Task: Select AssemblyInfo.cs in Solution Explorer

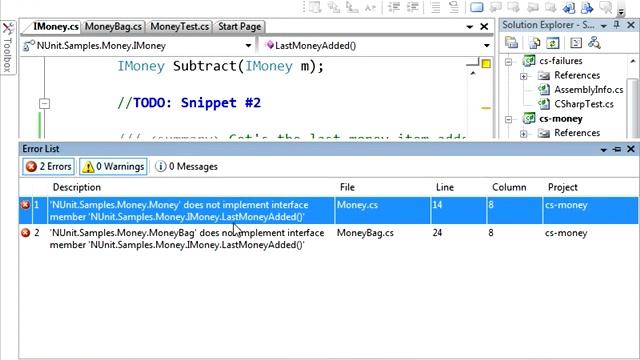Action: point(588,89)
